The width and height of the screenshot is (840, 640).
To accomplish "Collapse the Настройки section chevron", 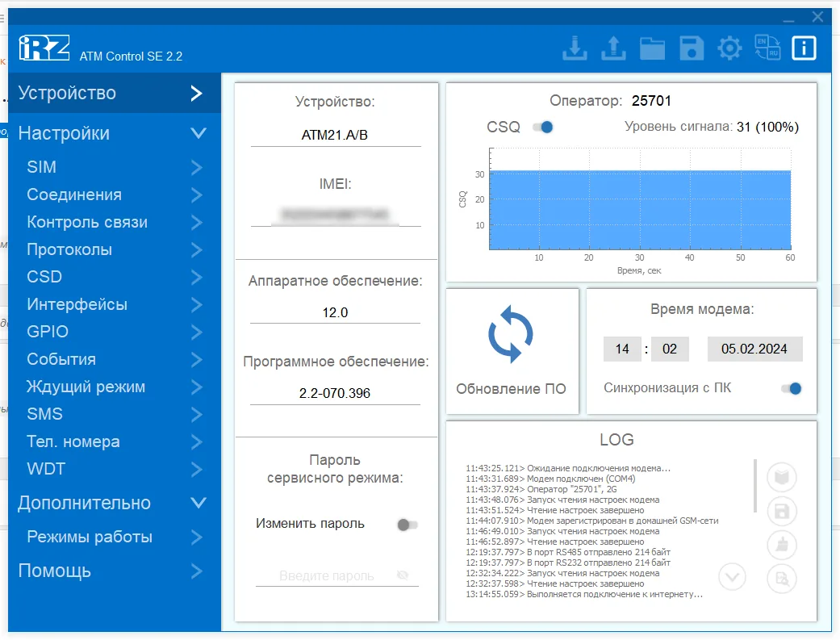I will click(x=199, y=133).
